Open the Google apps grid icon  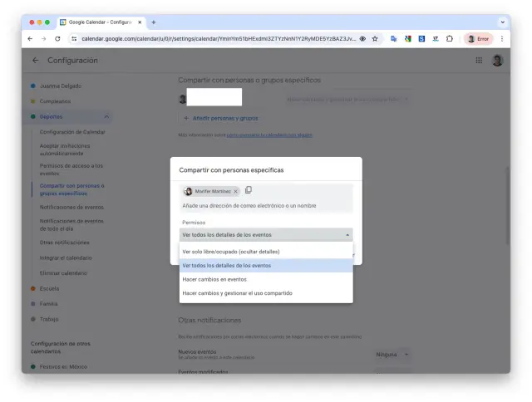[x=479, y=61]
